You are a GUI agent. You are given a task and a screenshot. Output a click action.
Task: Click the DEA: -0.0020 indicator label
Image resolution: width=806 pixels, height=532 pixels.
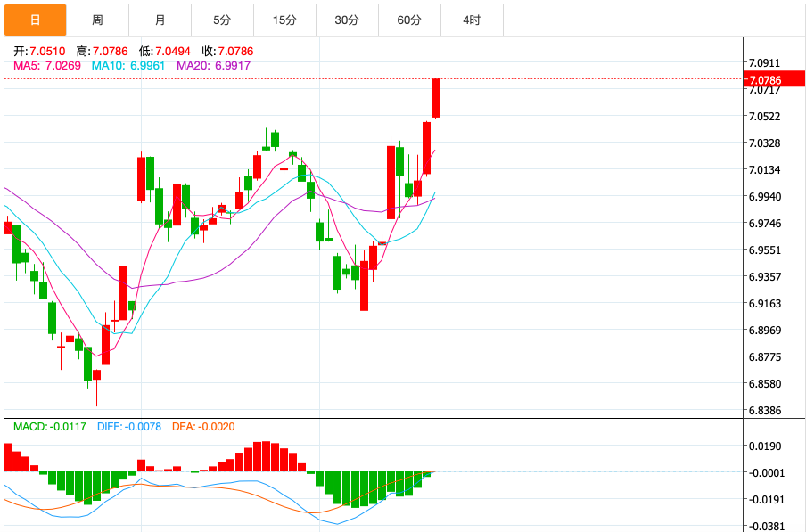pyautogui.click(x=203, y=427)
